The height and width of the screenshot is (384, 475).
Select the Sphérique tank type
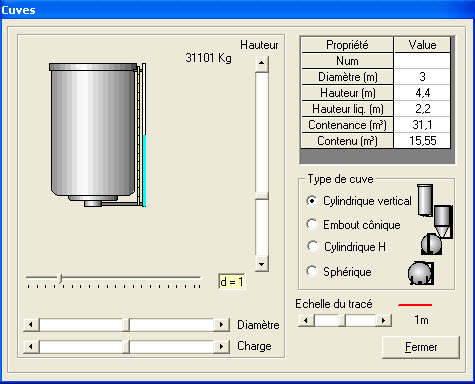pyautogui.click(x=312, y=271)
